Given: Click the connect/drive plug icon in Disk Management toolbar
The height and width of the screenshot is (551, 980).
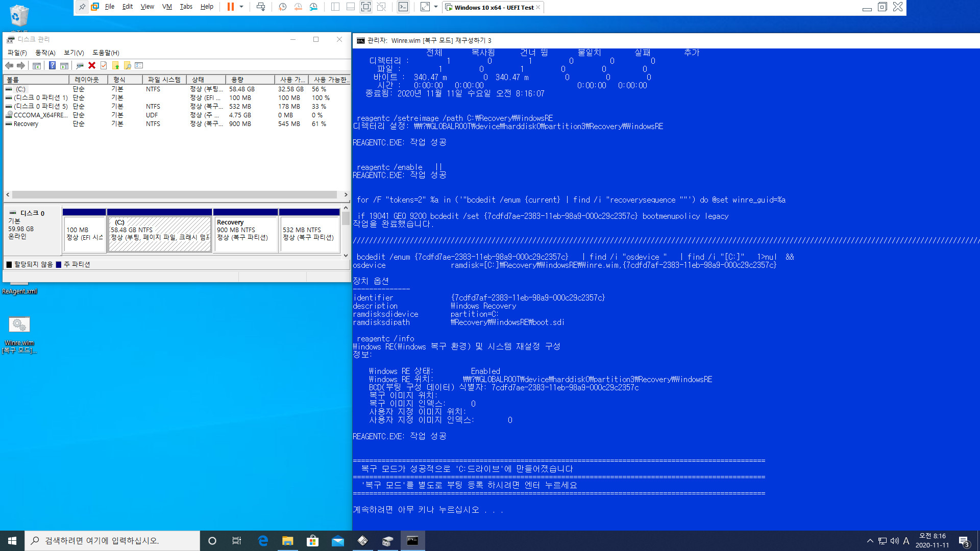Looking at the screenshot, I should click(x=80, y=65).
